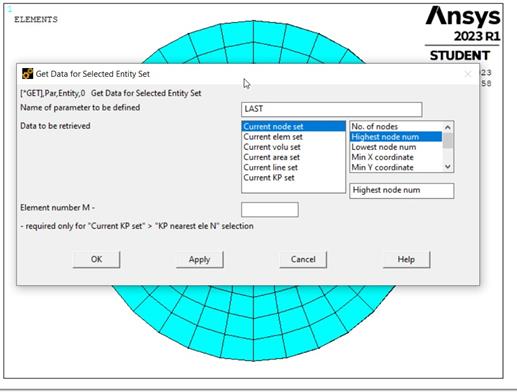Choose Min Y coordinate option
Screen dimensions: 517x392
click(396, 167)
